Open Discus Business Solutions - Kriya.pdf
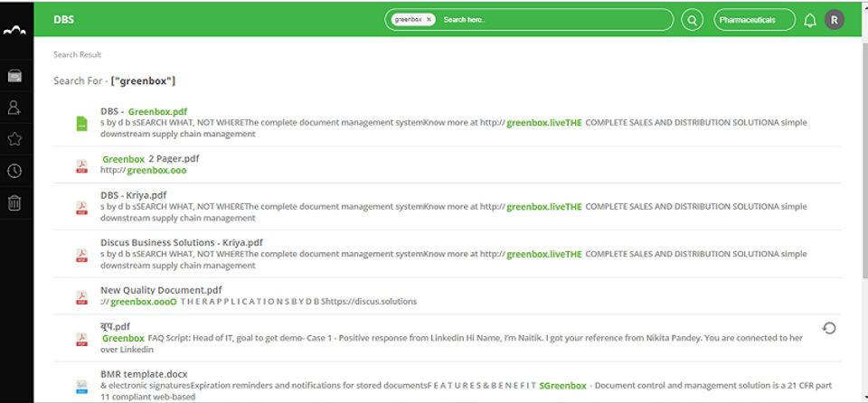This screenshot has height=403, width=868. [x=182, y=242]
